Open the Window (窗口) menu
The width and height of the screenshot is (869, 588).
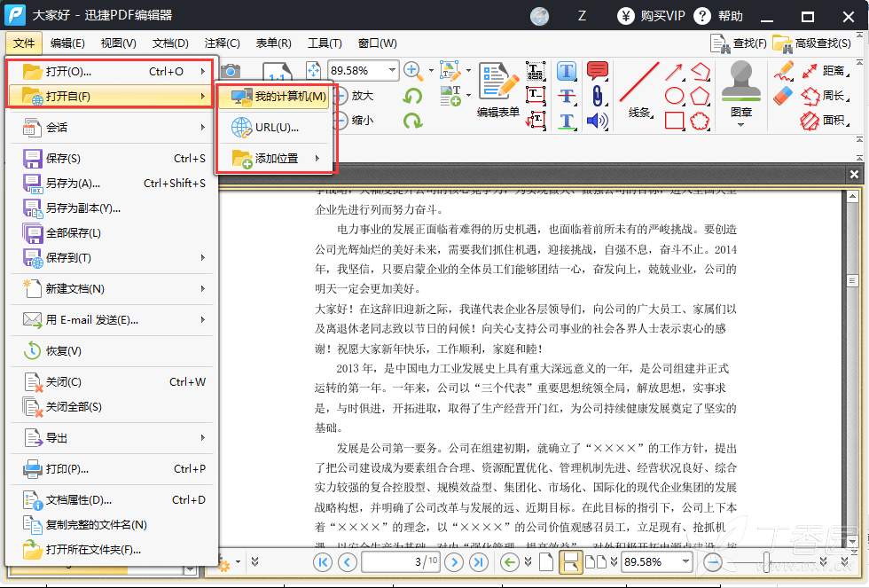378,43
